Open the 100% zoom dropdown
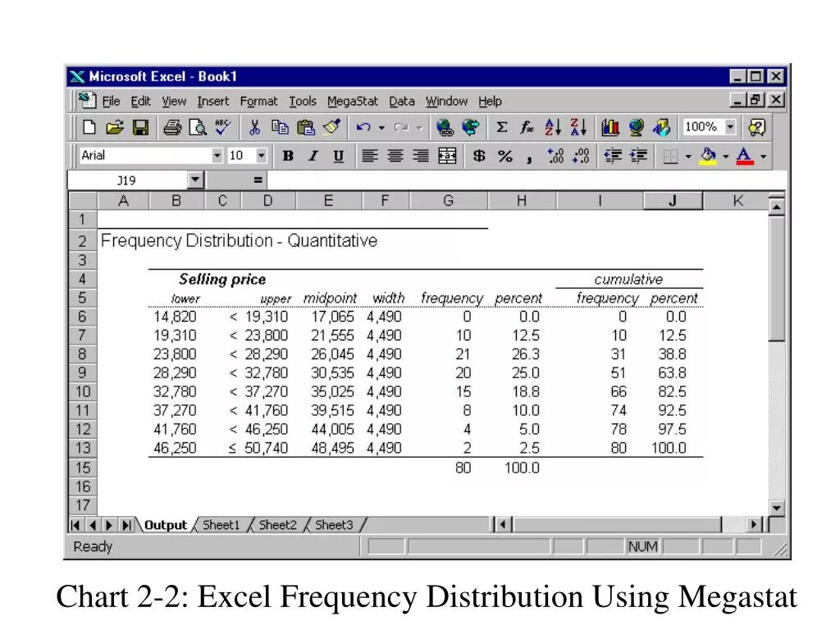The image size is (840, 630). click(x=730, y=127)
